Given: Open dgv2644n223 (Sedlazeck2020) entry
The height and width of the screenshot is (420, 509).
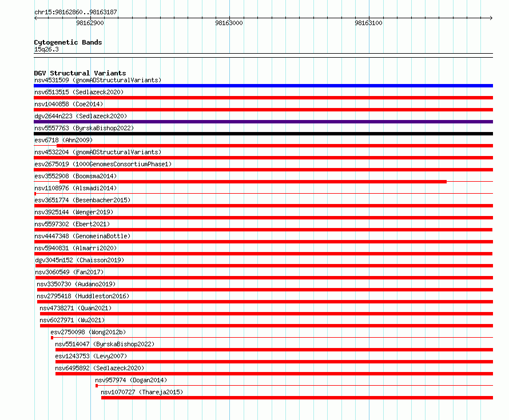Looking at the screenshot, I should [x=81, y=116].
